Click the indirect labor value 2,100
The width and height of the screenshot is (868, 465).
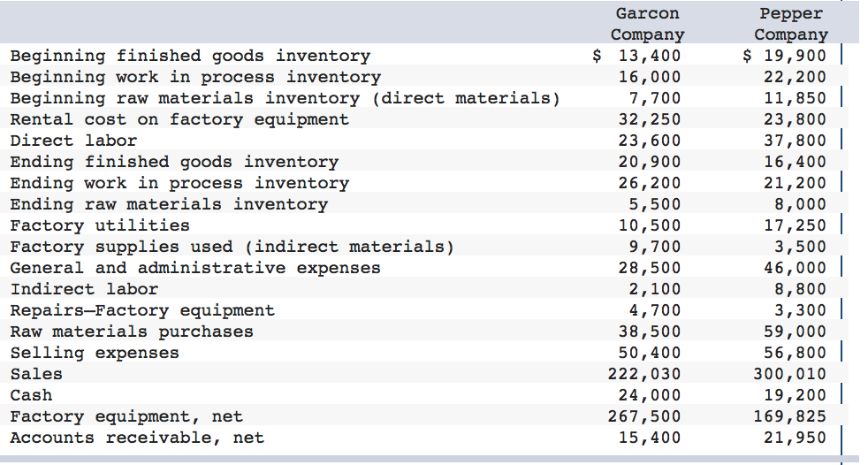tap(655, 289)
